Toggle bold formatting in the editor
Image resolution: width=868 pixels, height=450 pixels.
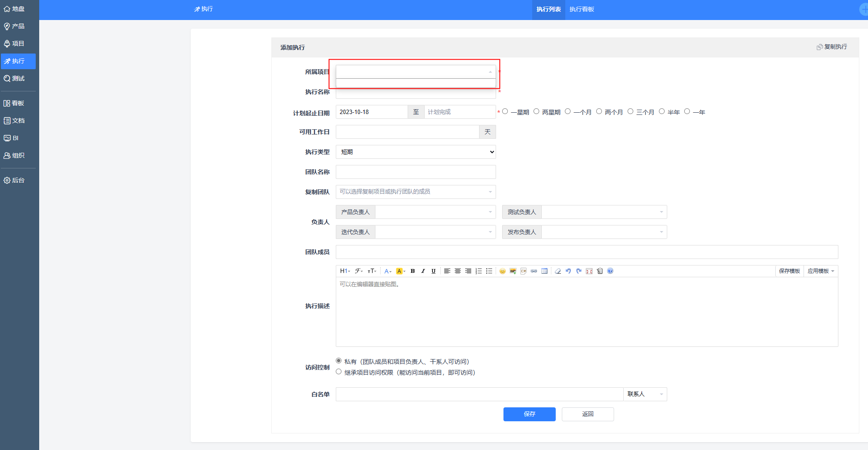pos(412,271)
